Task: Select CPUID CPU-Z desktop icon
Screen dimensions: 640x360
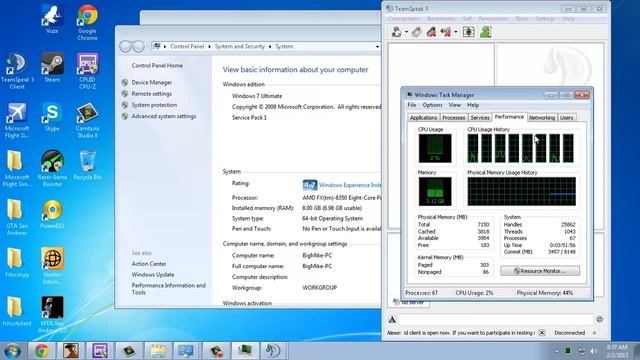Action: coord(87,71)
